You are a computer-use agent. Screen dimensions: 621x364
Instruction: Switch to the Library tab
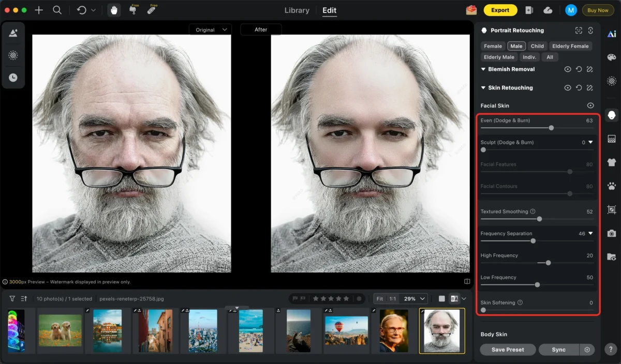tap(297, 10)
